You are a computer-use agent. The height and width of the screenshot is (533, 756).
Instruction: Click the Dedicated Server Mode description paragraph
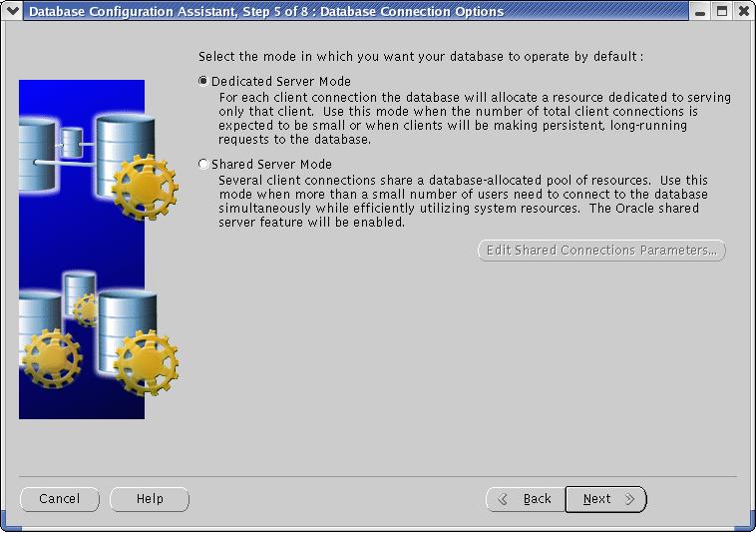click(x=475, y=119)
